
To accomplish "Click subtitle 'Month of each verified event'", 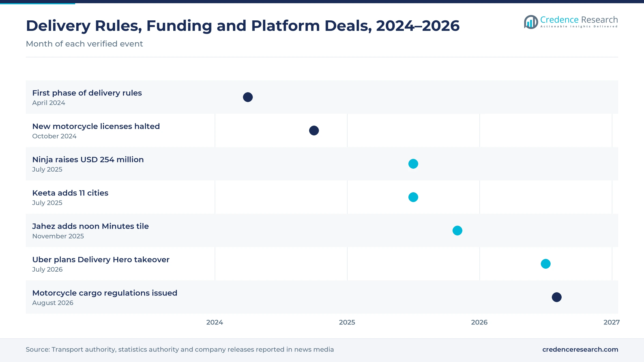I will (84, 44).
